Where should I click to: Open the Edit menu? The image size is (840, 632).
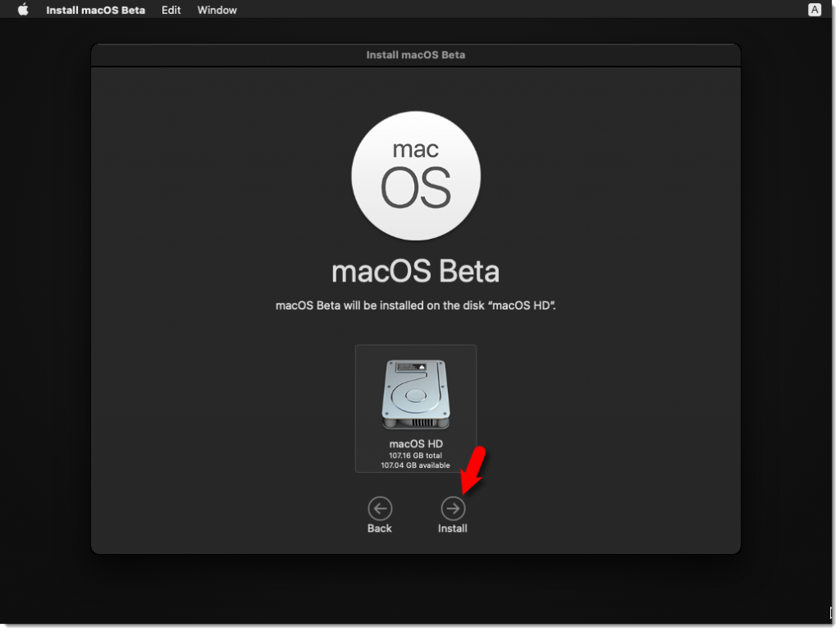(x=171, y=11)
